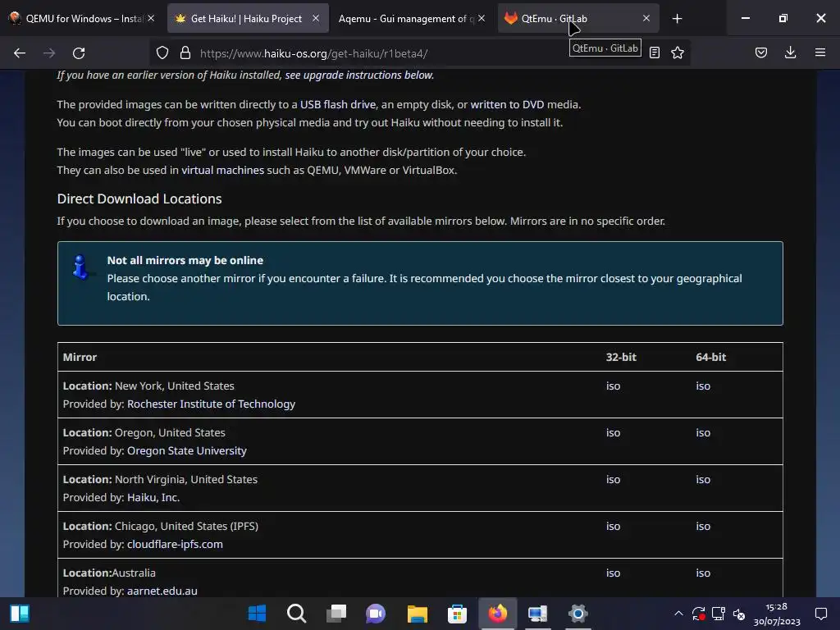
Task: Open the 'see upgrade instructions below' link
Action: (x=359, y=75)
